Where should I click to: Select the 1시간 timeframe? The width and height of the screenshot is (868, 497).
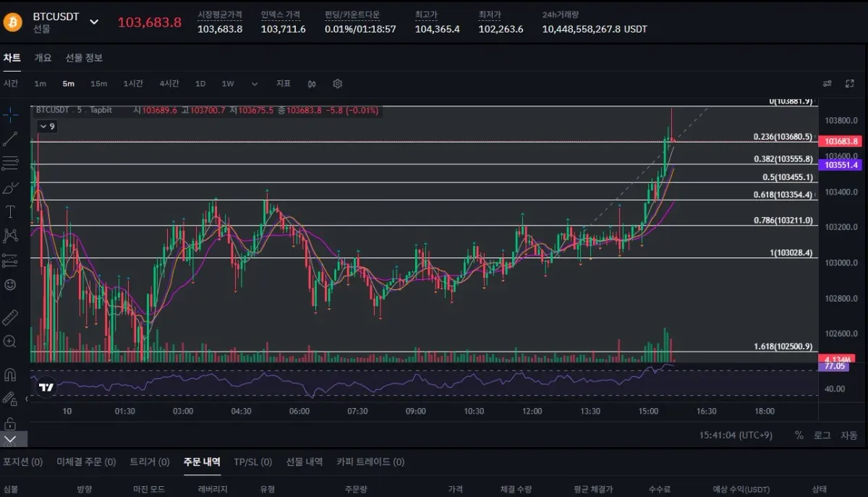(x=133, y=84)
